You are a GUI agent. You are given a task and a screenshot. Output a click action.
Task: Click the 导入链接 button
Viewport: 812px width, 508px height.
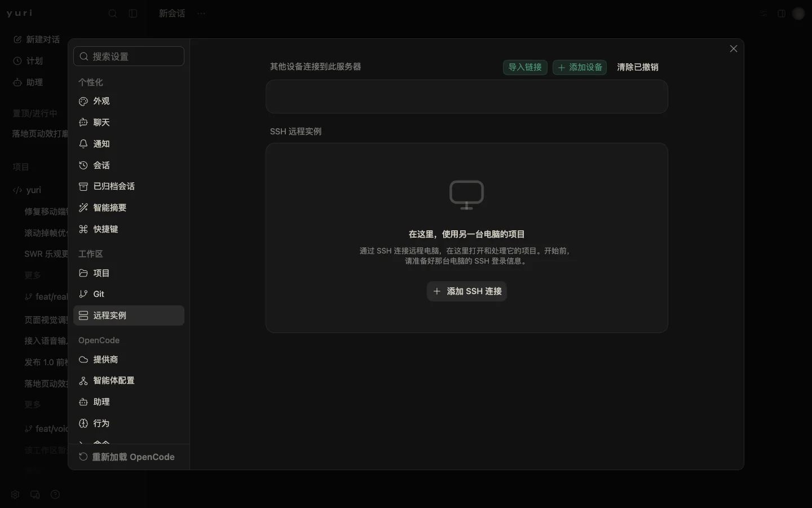525,67
